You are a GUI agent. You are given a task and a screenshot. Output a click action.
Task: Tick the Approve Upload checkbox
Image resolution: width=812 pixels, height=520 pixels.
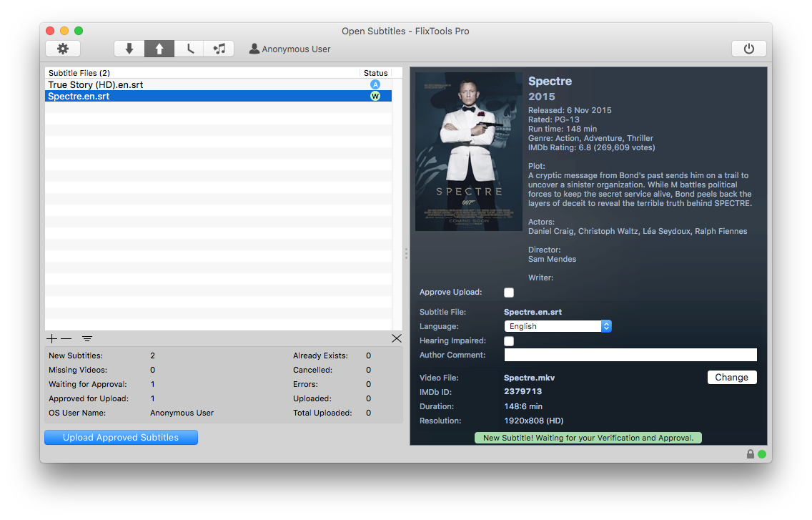pos(509,293)
